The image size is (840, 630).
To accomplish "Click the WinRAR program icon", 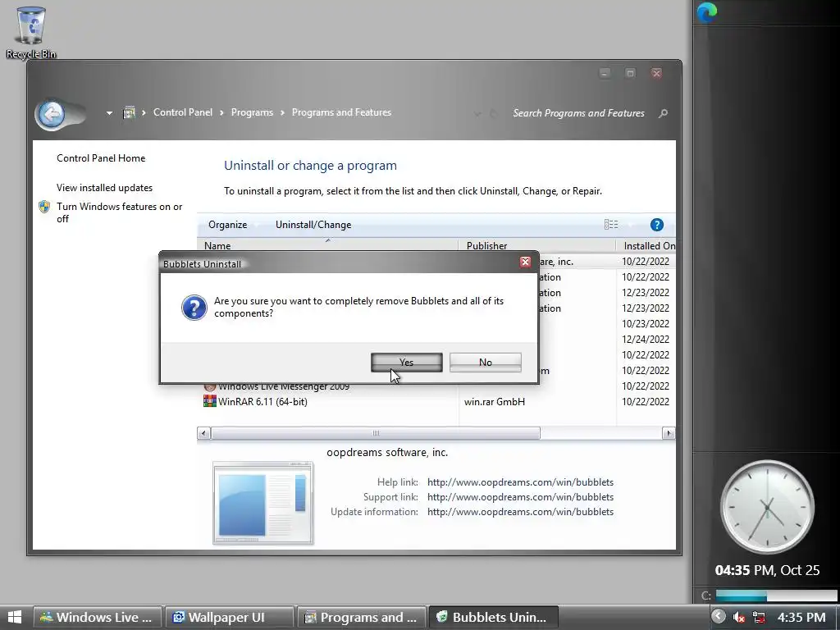I will pyautogui.click(x=210, y=401).
